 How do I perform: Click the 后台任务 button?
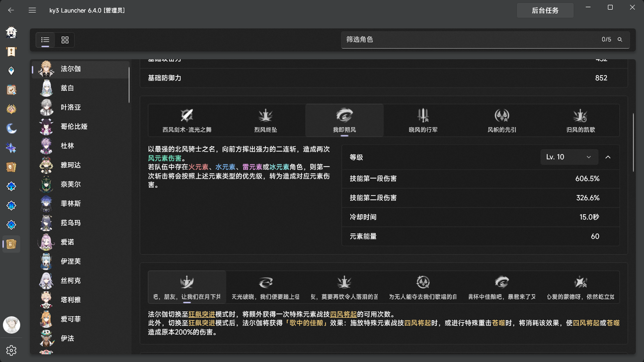point(545,10)
